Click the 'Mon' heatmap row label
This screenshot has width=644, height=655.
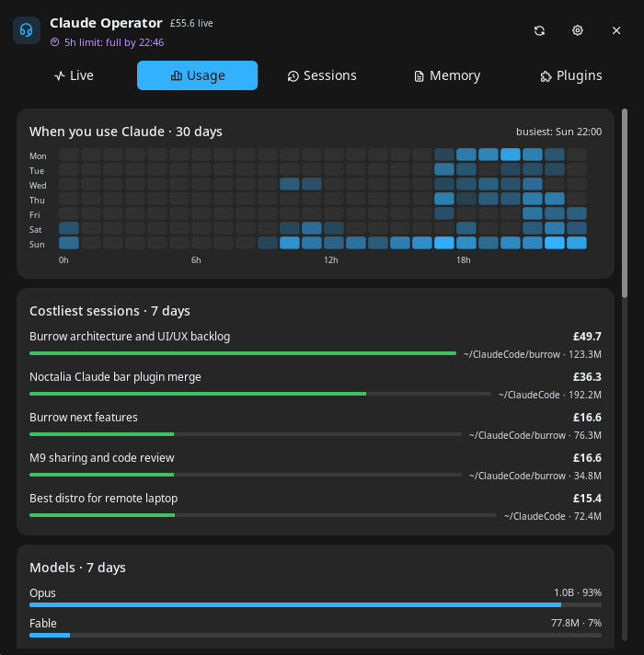(x=38, y=156)
